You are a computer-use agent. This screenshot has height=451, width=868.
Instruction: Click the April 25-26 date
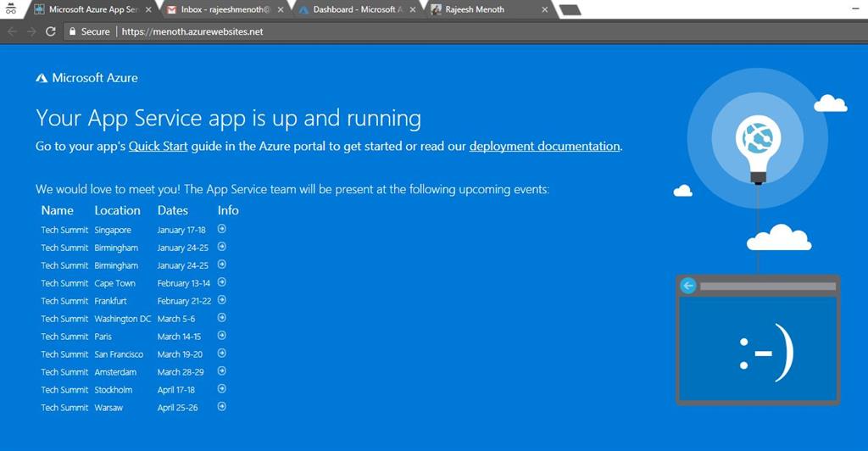coord(177,407)
